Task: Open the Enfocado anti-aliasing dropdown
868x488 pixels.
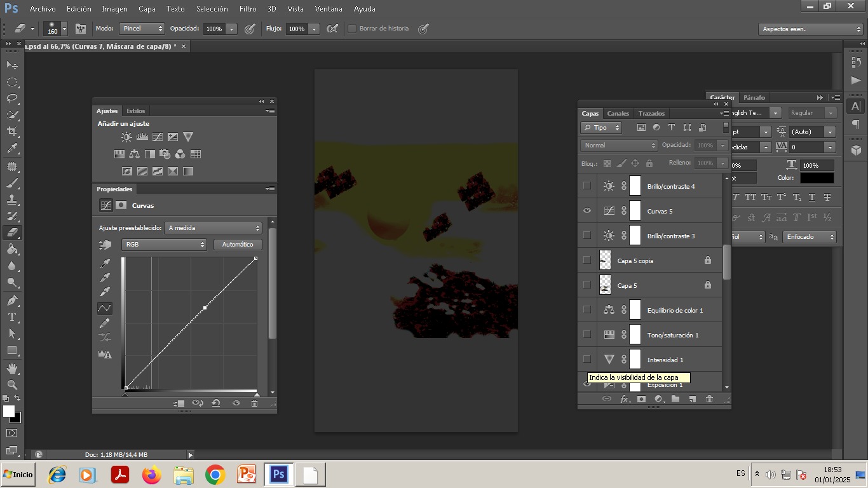Action: tap(810, 237)
